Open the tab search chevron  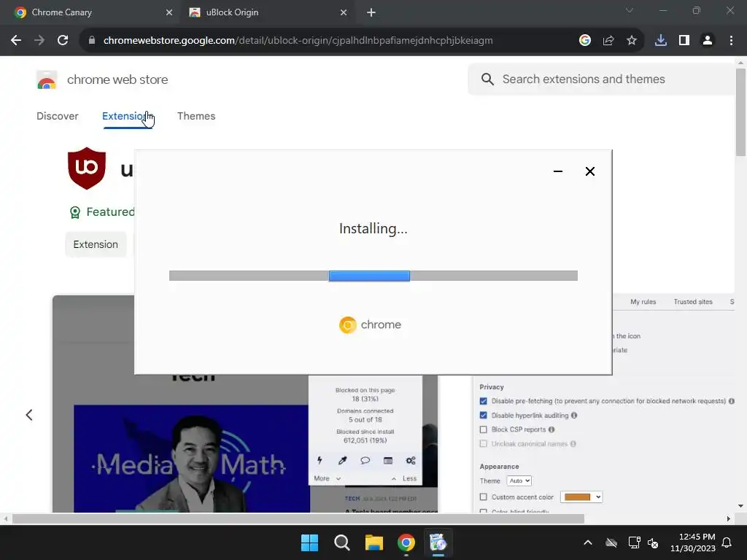630,10
